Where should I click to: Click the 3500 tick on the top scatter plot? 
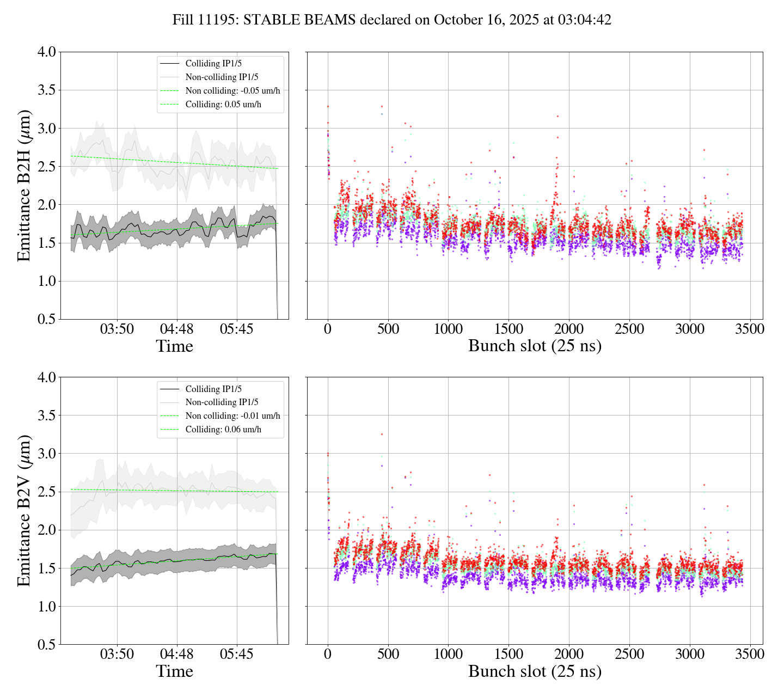pos(750,329)
